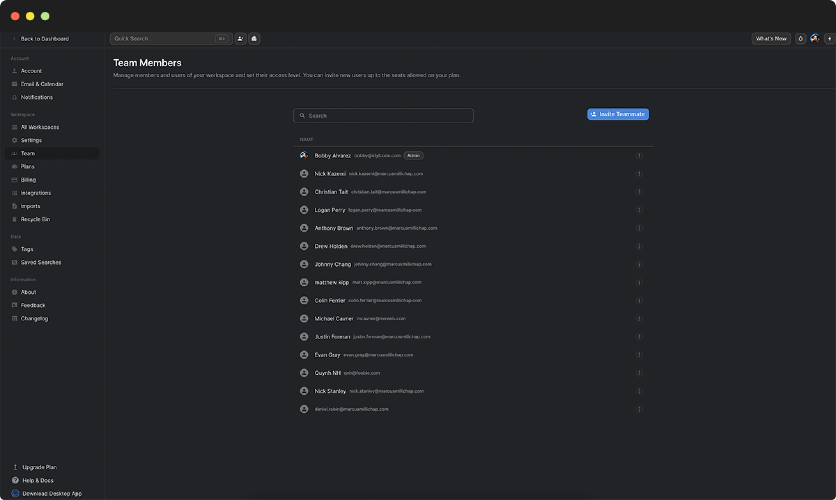Click the lightning bolt icon in top-right corner

click(829, 39)
